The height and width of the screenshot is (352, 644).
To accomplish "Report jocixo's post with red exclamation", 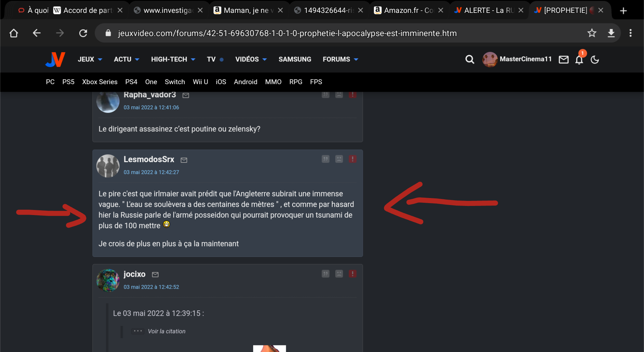I will (353, 274).
